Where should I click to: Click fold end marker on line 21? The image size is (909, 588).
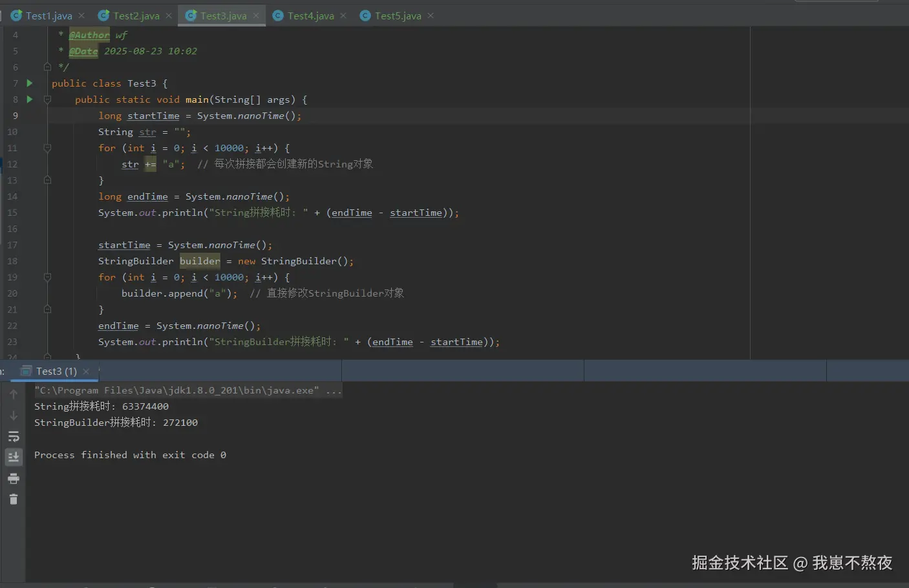[47, 310]
